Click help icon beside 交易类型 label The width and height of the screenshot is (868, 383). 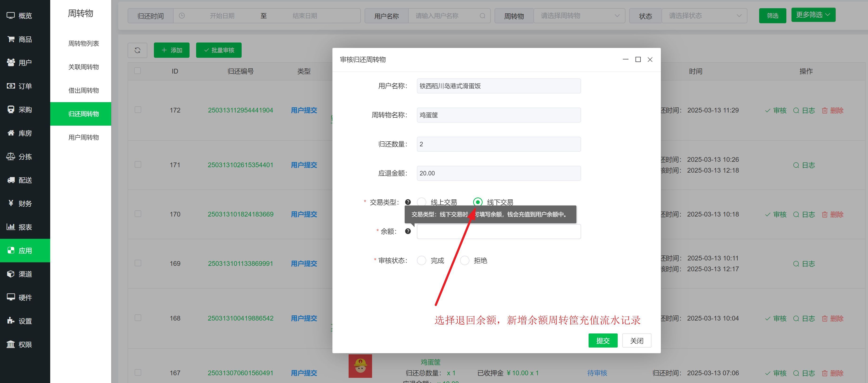(x=408, y=202)
